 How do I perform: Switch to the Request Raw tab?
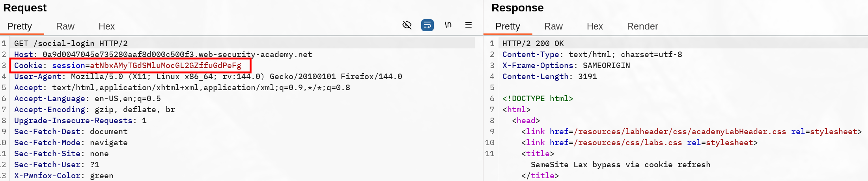[x=65, y=26]
